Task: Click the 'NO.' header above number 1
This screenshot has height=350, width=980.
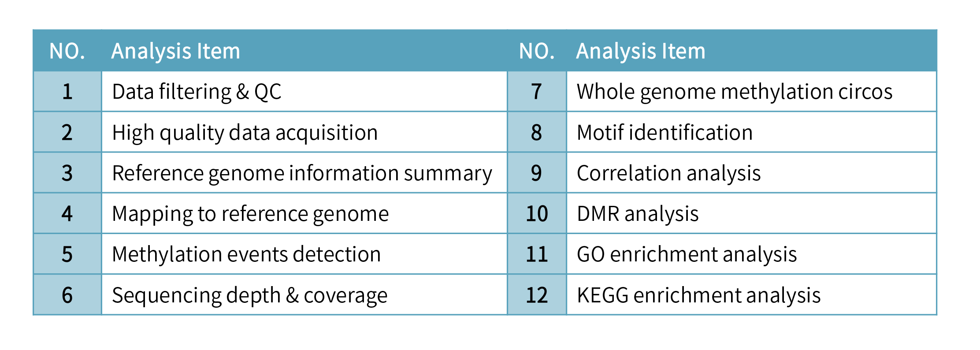Action: coord(67,51)
